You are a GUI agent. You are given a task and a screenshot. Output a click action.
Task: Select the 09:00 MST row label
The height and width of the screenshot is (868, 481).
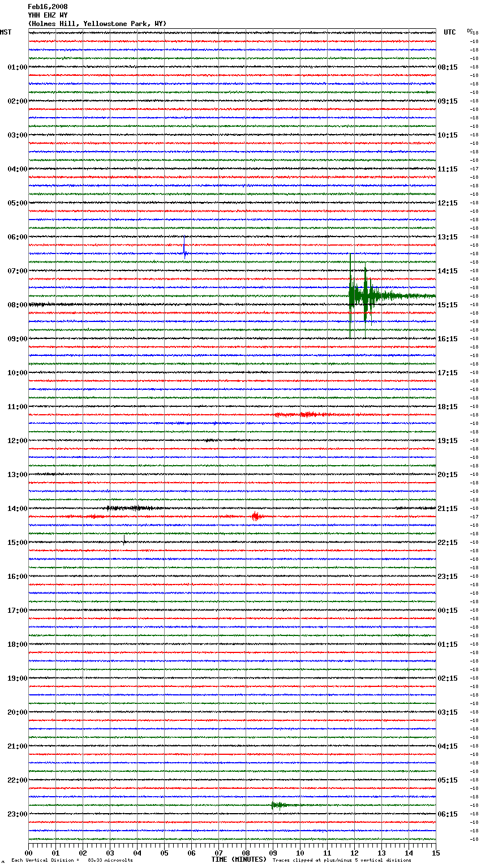click(18, 339)
